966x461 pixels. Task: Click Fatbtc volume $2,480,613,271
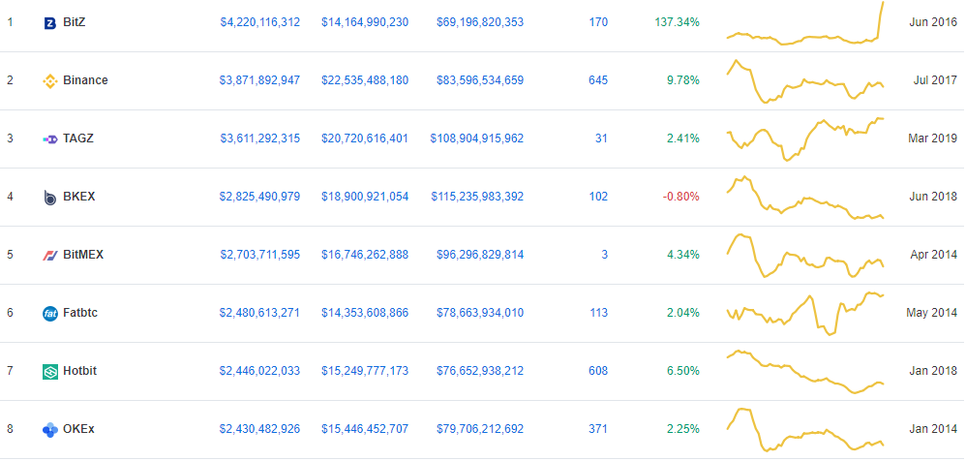click(x=259, y=312)
